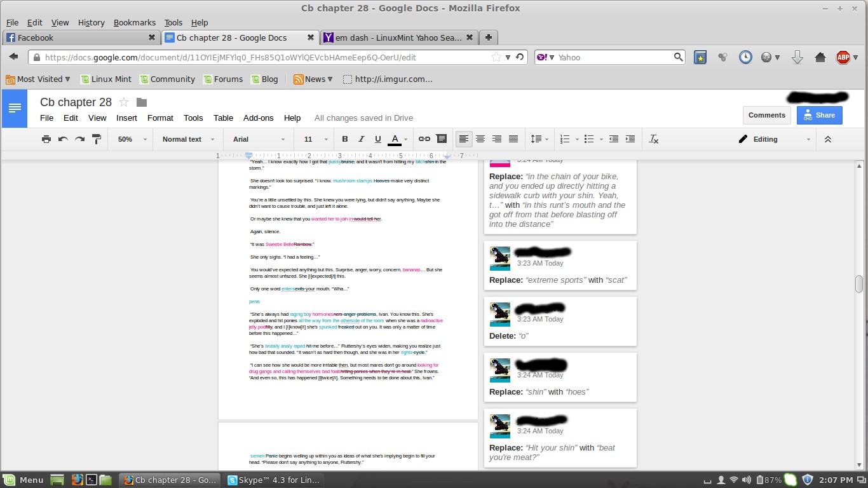Open the Add-ons menu
Screen dimensions: 868x488
point(258,118)
